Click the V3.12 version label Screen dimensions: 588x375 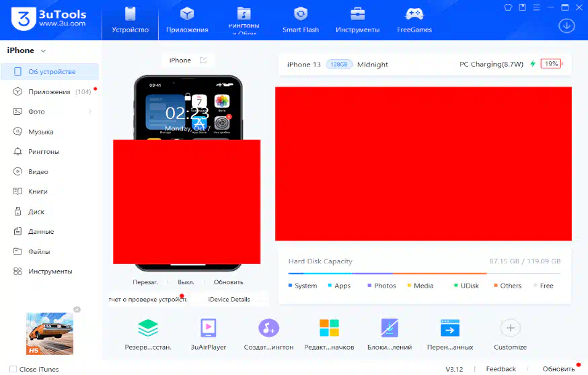(454, 369)
